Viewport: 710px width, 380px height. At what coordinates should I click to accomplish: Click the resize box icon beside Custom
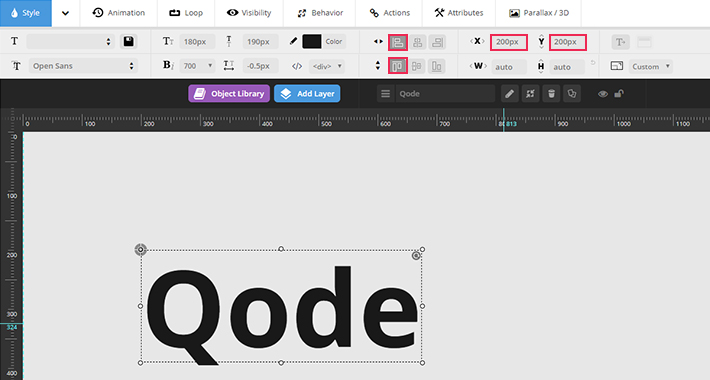click(x=617, y=66)
